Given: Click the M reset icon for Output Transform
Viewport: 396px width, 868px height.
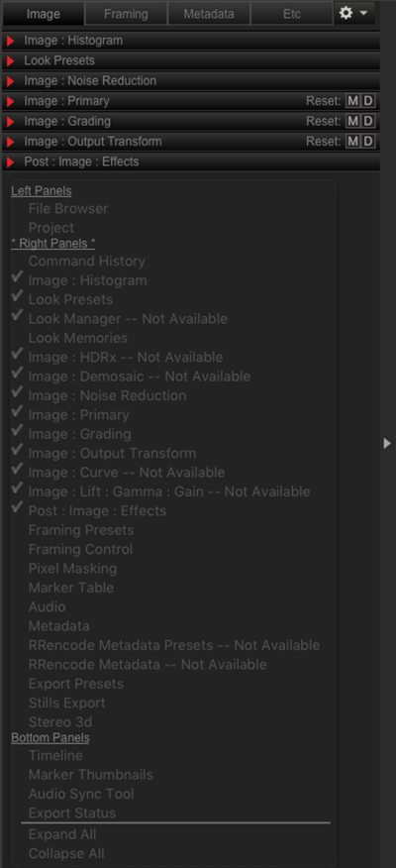Looking at the screenshot, I should click(352, 142).
